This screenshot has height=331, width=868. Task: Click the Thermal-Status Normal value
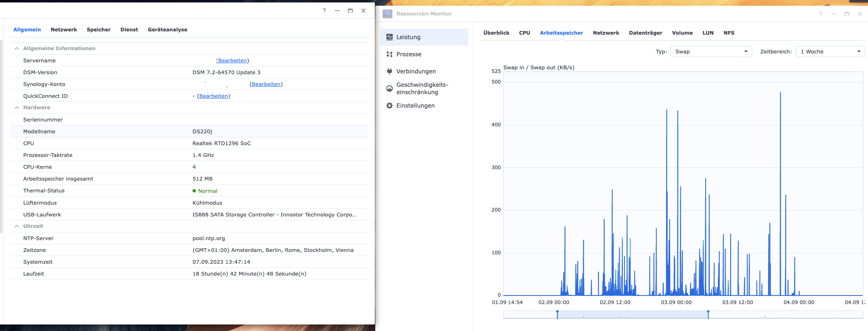pos(205,191)
